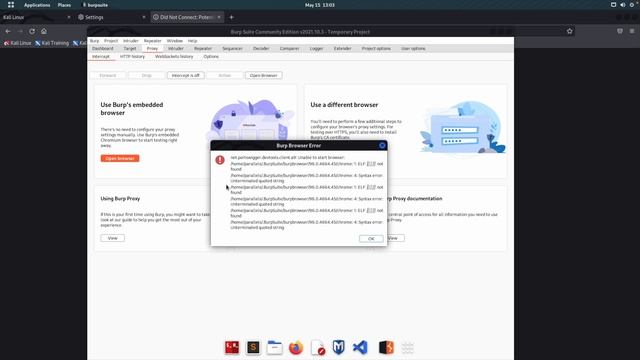640x360 pixels.
Task: Click 'Use a different browser' heading
Action: [344, 105]
